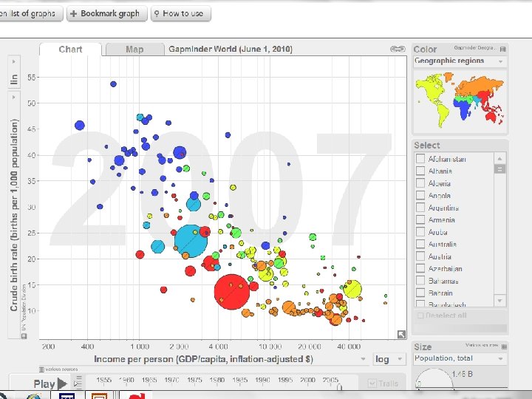Click the full-screen expand icon in chart corner

tap(401, 335)
